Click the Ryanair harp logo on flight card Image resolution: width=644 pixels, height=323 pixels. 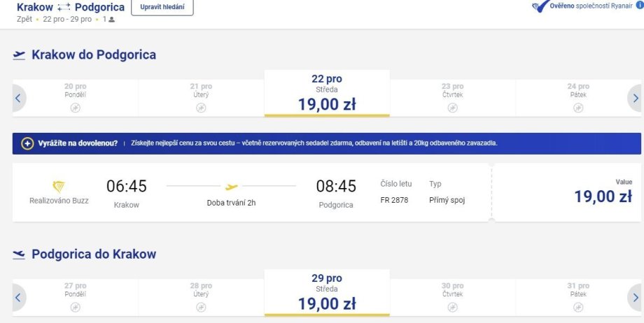(59, 186)
